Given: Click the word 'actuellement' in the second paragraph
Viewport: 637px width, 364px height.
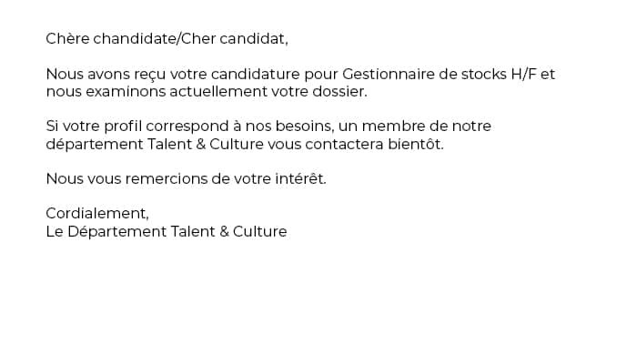Looking at the screenshot, I should [x=218, y=92].
